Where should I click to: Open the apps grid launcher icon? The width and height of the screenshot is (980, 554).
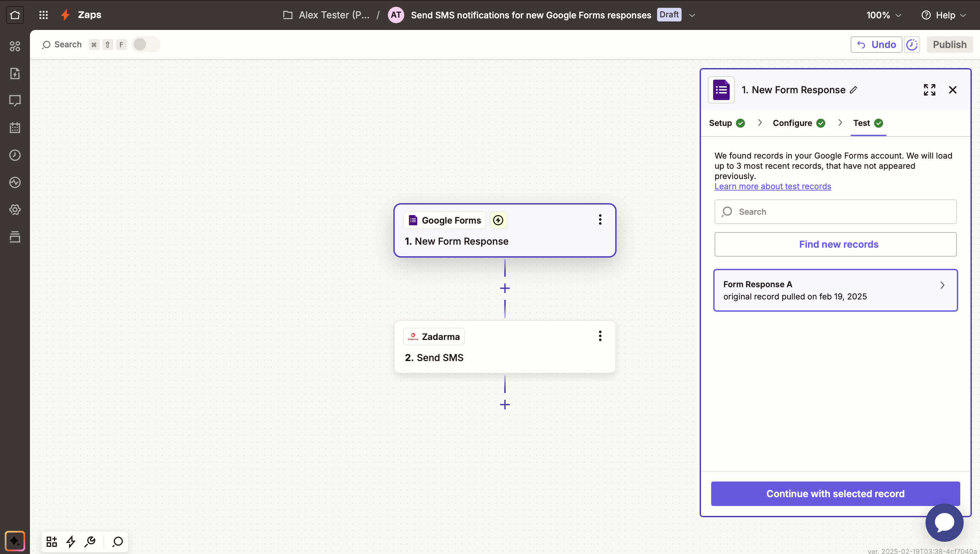click(x=43, y=15)
